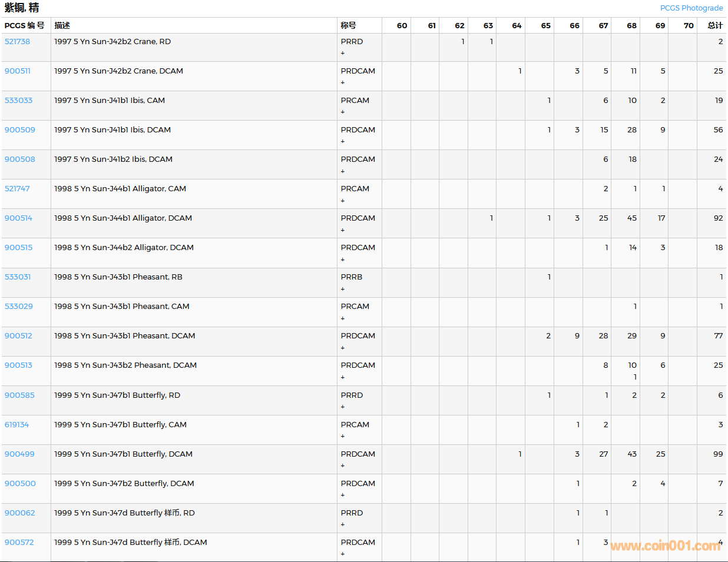Image resolution: width=728 pixels, height=562 pixels.
Task: Expand plus under PRDCAM for J47b2 Butterfly
Action: click(343, 495)
